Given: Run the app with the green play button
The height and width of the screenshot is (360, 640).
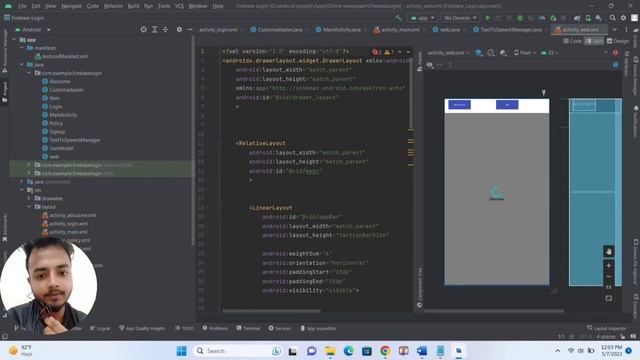Looking at the screenshot, I should [x=488, y=18].
